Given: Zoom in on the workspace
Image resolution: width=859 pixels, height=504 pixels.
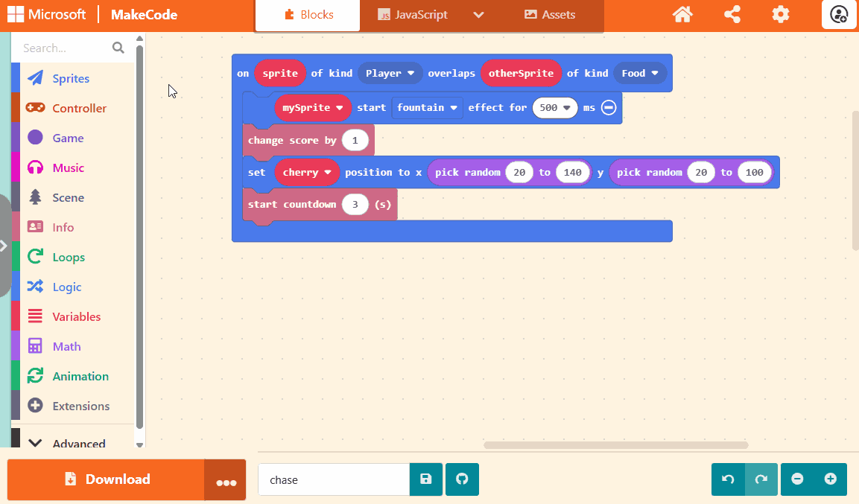Looking at the screenshot, I should (x=831, y=479).
